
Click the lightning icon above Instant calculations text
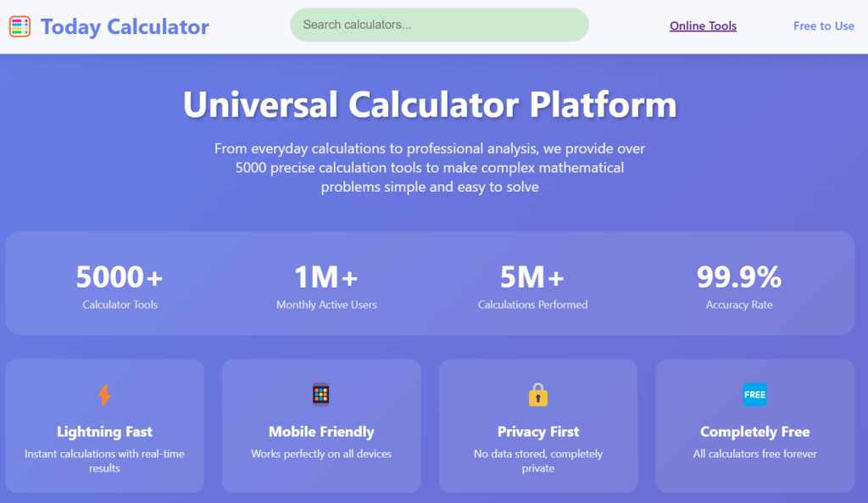(x=104, y=394)
